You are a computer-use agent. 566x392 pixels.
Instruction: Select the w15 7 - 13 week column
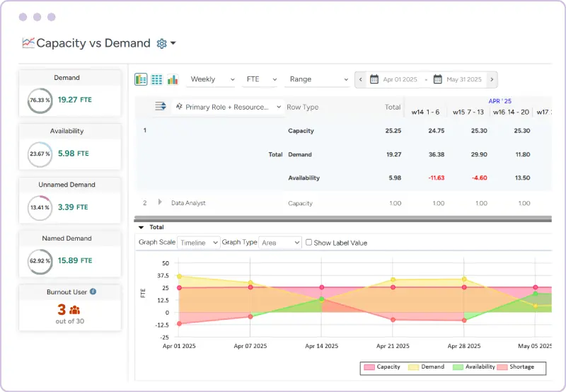tap(468, 112)
